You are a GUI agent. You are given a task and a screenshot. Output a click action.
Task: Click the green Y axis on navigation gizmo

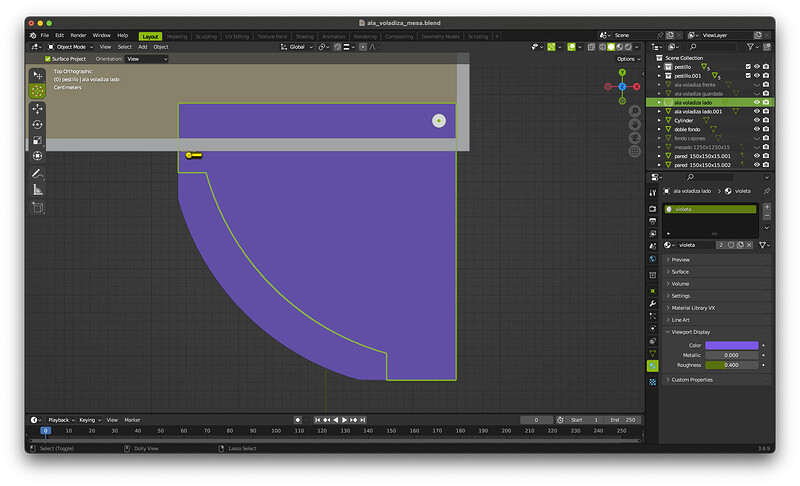(622, 72)
